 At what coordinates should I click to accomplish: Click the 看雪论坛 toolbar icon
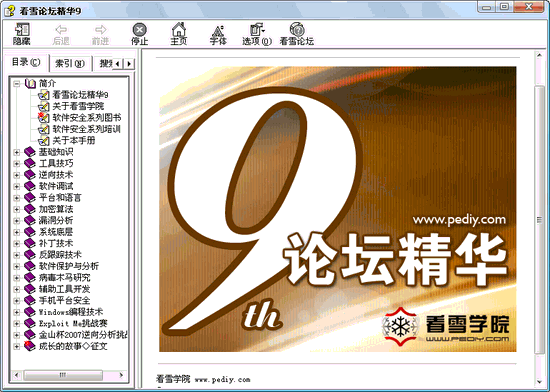pyautogui.click(x=297, y=29)
